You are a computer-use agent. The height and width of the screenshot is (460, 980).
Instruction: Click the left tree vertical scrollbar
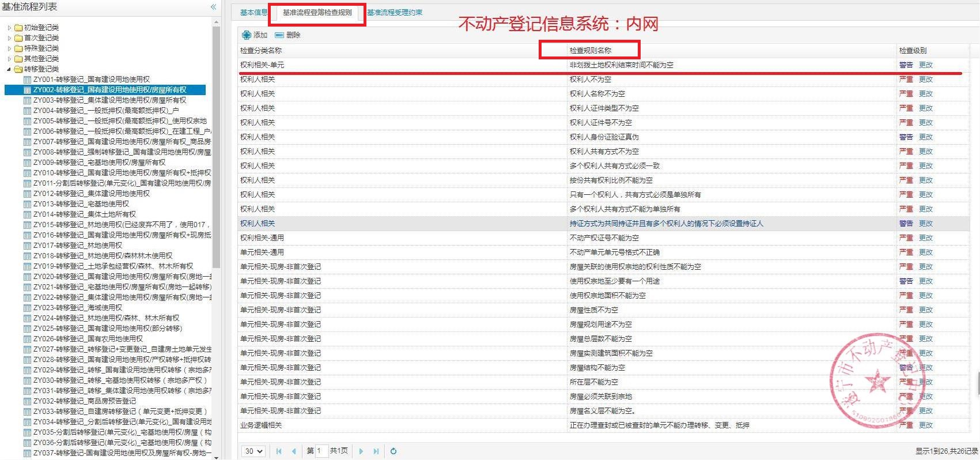pyautogui.click(x=217, y=144)
